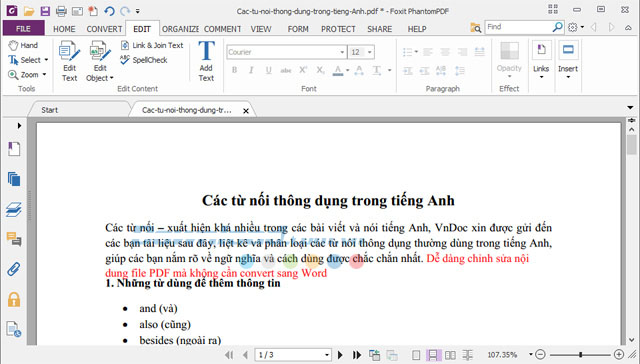Toggle underline formatting
The width and height of the screenshot is (640, 364).
(x=269, y=70)
